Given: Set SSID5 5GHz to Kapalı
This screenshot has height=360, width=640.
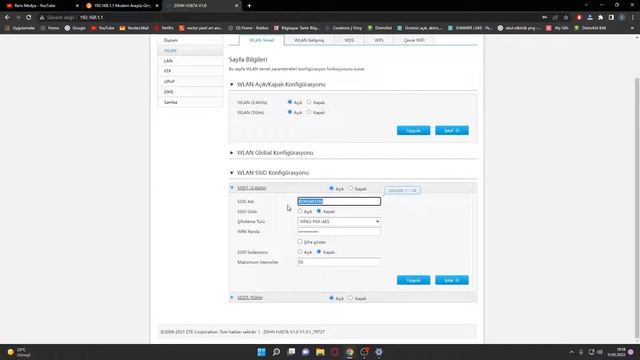Looking at the screenshot, I should point(351,298).
